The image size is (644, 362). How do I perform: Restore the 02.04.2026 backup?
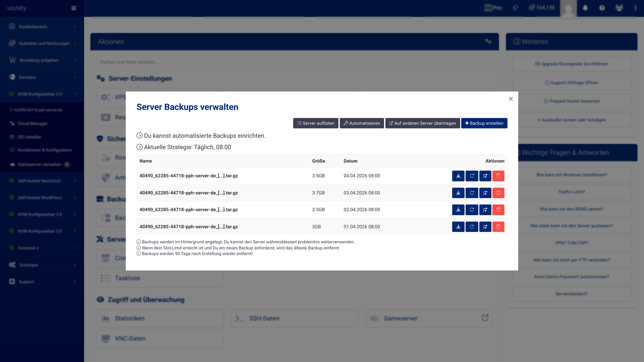[472, 210]
